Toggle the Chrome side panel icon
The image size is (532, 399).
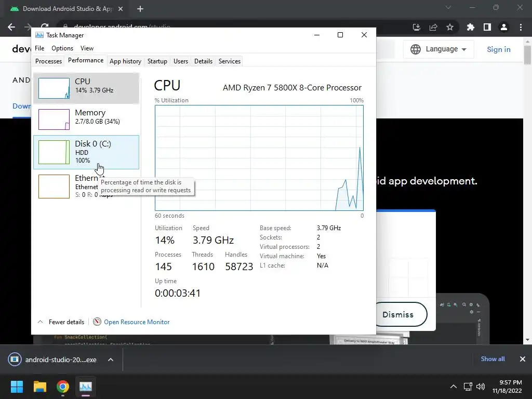pyautogui.click(x=487, y=27)
